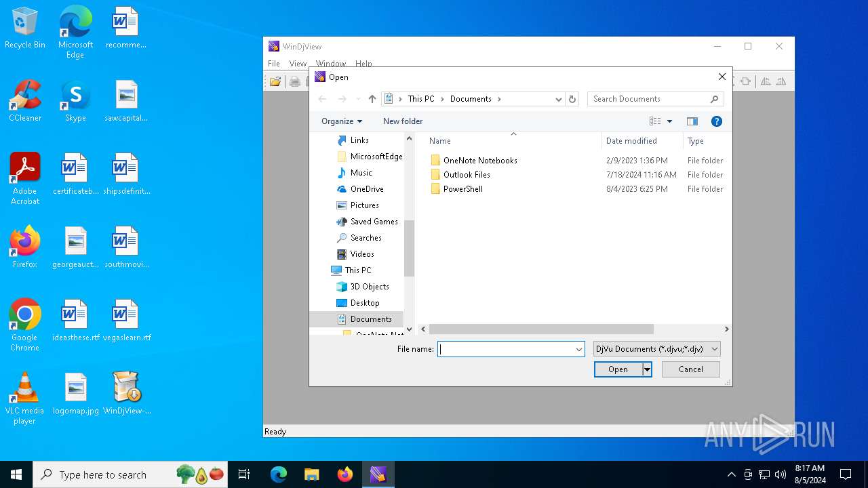Select Saved Games in the navigation pane
The image size is (868, 488).
374,222
